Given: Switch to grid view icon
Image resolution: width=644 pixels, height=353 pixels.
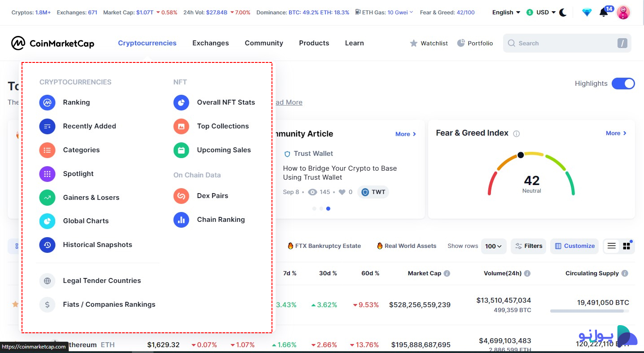Looking at the screenshot, I should tap(626, 246).
